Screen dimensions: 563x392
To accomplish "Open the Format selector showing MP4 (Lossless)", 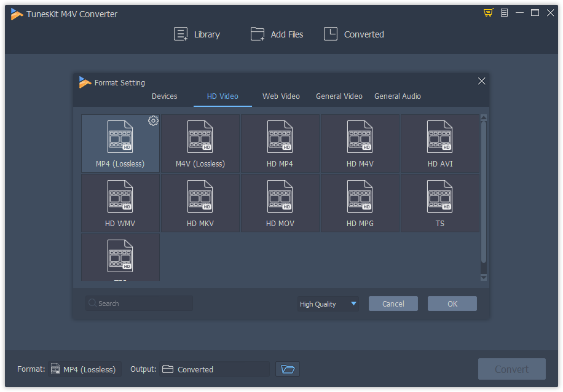I will 85,369.
